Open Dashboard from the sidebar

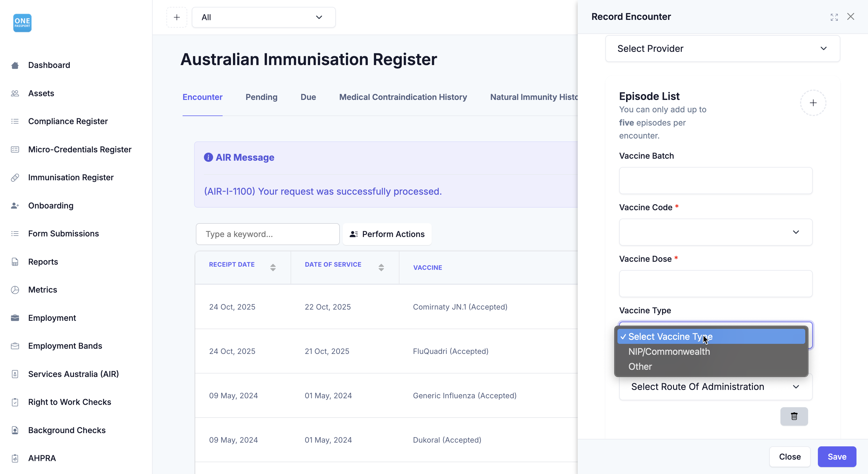coord(49,65)
